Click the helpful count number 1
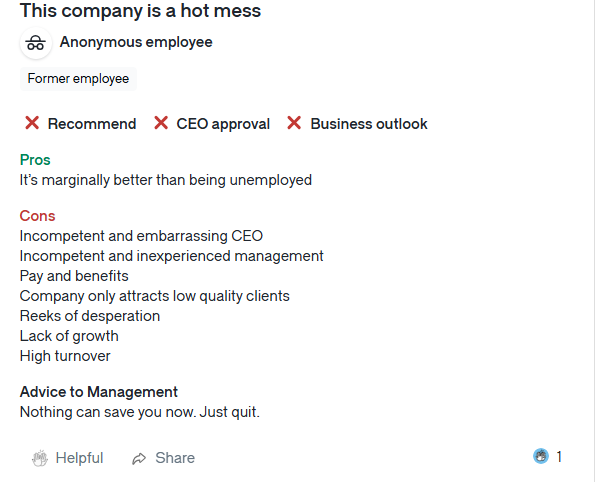Screen dimensions: 610x482 tap(559, 457)
